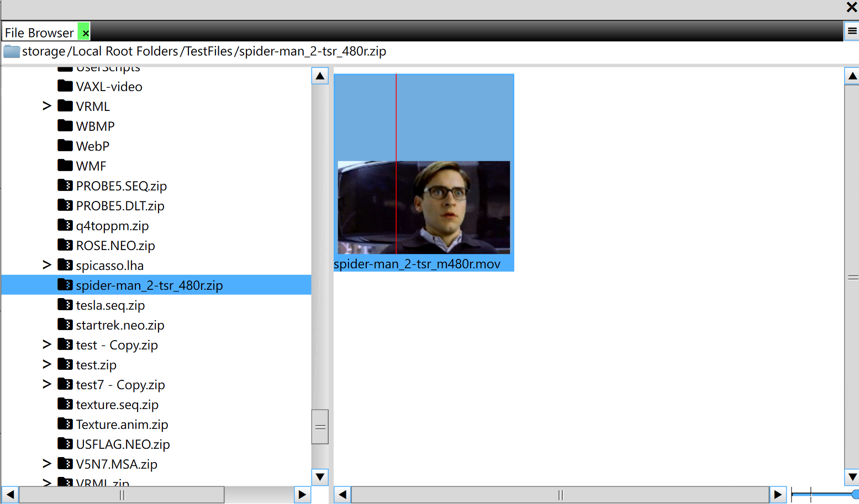Expand the test.zip archive

pos(47,364)
